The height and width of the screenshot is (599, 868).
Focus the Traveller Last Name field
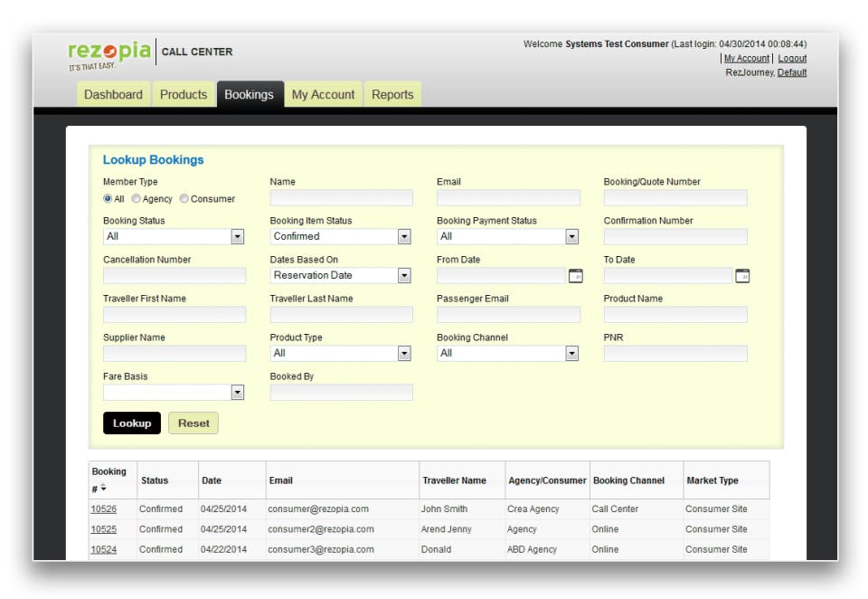pos(342,315)
